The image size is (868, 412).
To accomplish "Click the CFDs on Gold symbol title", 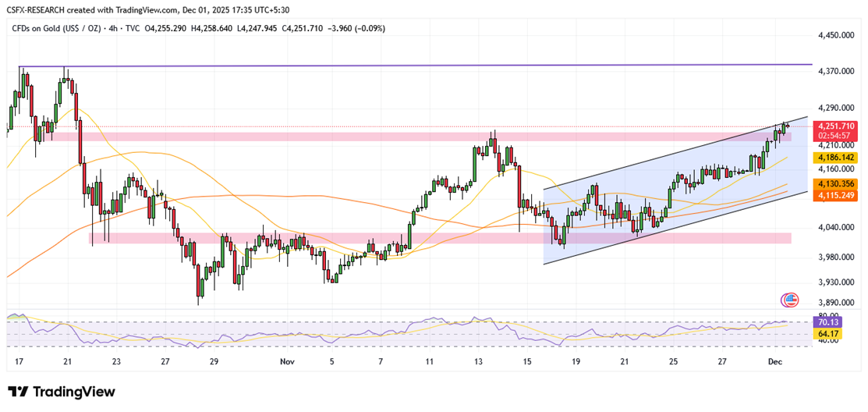I will click(59, 29).
